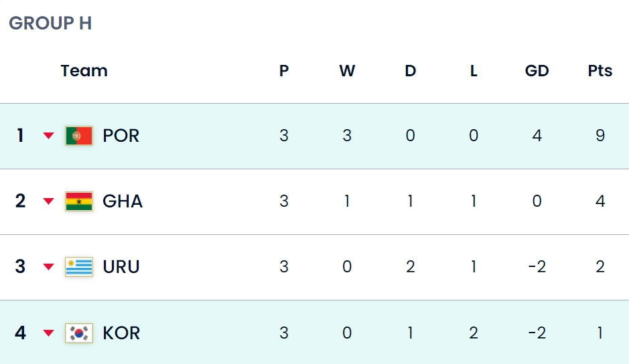The height and width of the screenshot is (364, 629).
Task: Click the Uruguay flag icon
Action: 79,267
